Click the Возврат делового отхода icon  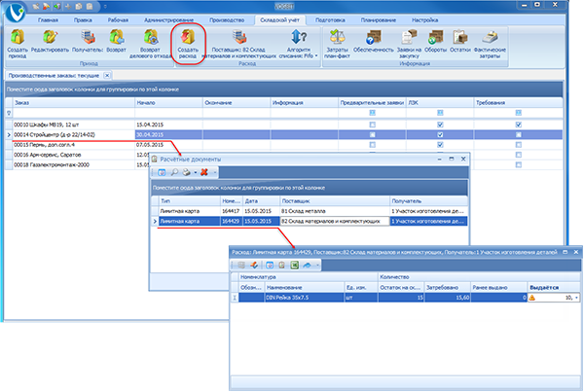click(150, 42)
